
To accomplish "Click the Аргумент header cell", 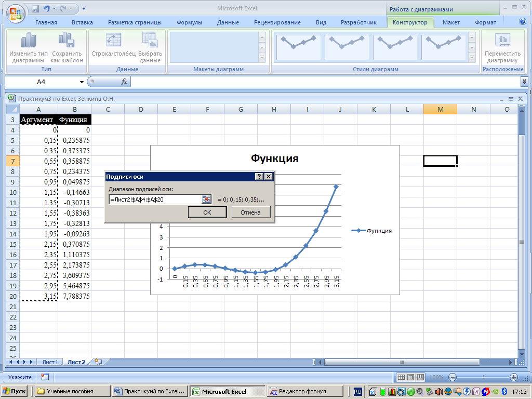I will point(38,120).
